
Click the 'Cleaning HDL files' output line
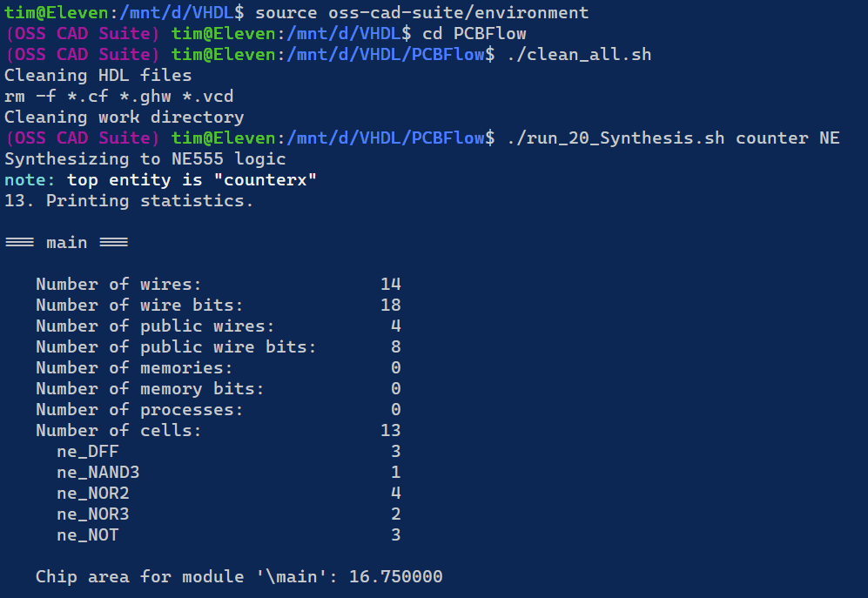[98, 76]
